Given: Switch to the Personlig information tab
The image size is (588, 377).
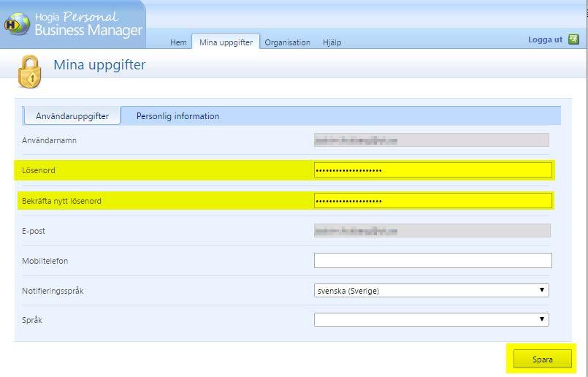Looking at the screenshot, I should click(x=177, y=116).
